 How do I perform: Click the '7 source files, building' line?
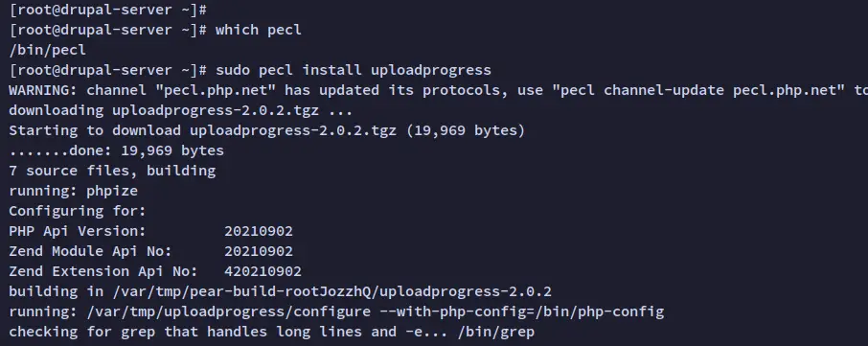pyautogui.click(x=112, y=171)
